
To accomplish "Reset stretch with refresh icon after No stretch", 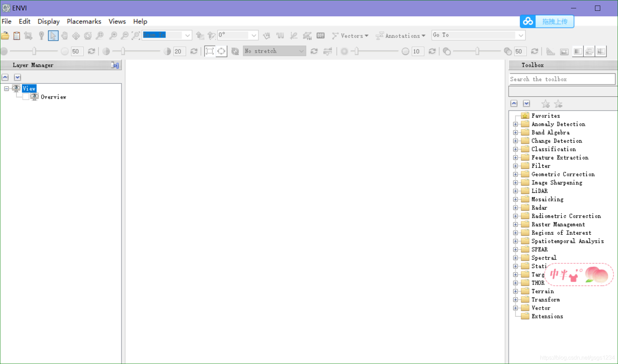I will pyautogui.click(x=314, y=52).
